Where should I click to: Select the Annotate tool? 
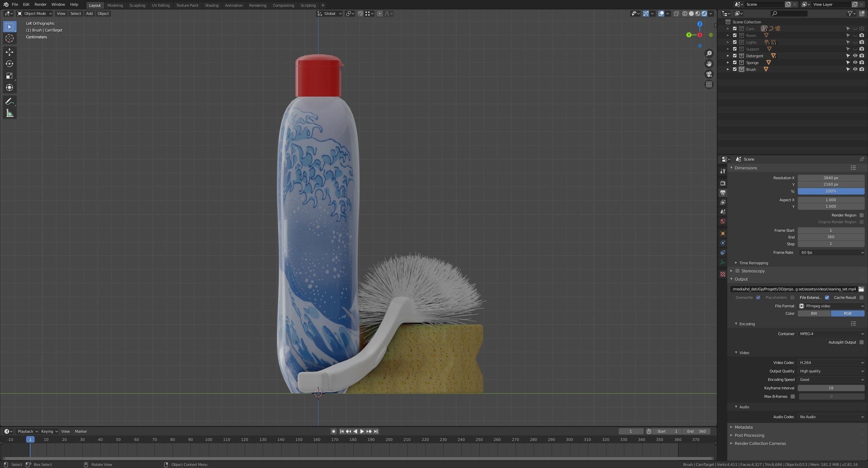[x=9, y=101]
